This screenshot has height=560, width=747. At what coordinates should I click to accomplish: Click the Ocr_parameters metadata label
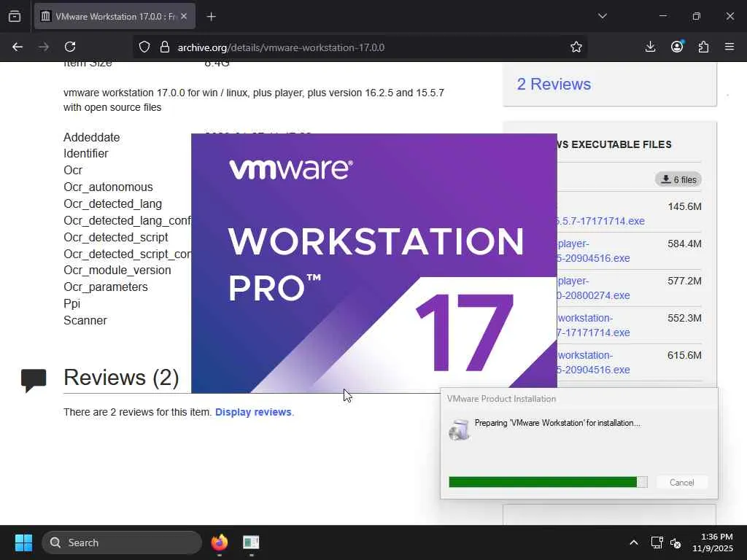pos(105,287)
